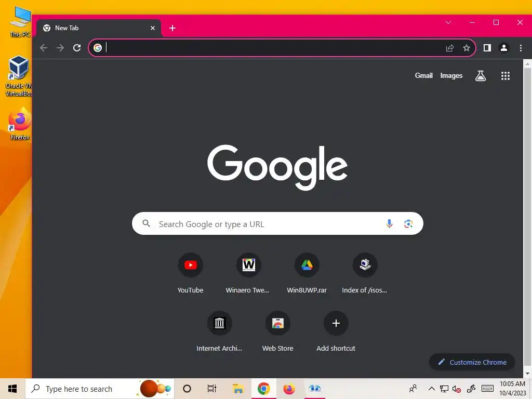532x399 pixels.
Task: Open the Win8UWP.rar Drive shortcut
Action: pos(307,273)
